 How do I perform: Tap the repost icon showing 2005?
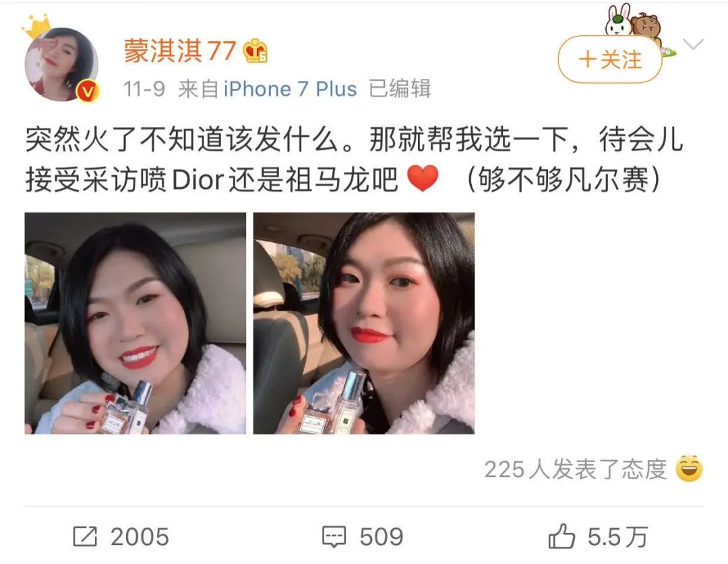click(85, 536)
